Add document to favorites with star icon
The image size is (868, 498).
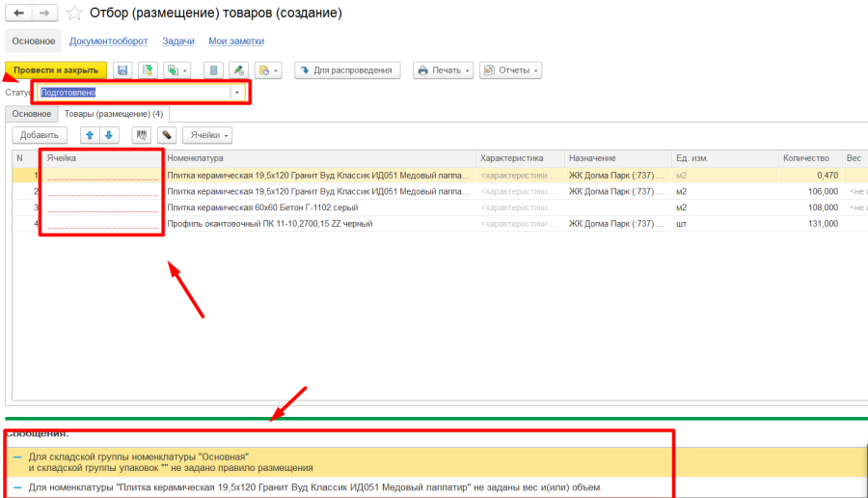point(74,14)
